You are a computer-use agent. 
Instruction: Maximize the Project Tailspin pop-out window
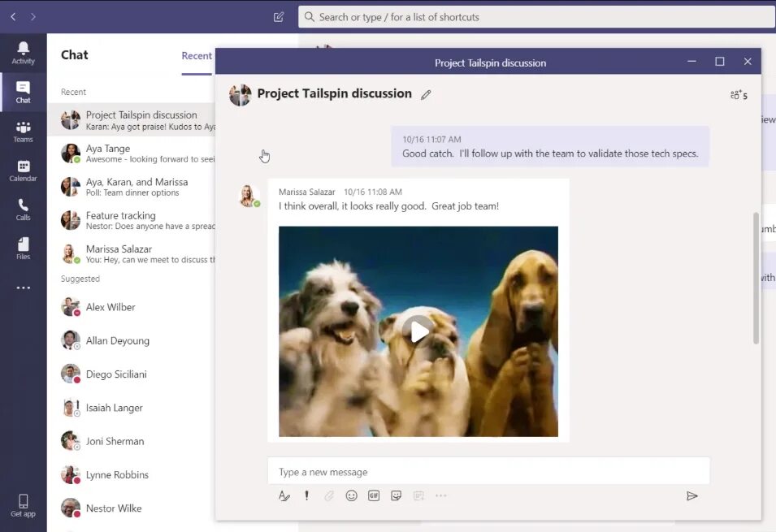[x=720, y=62]
